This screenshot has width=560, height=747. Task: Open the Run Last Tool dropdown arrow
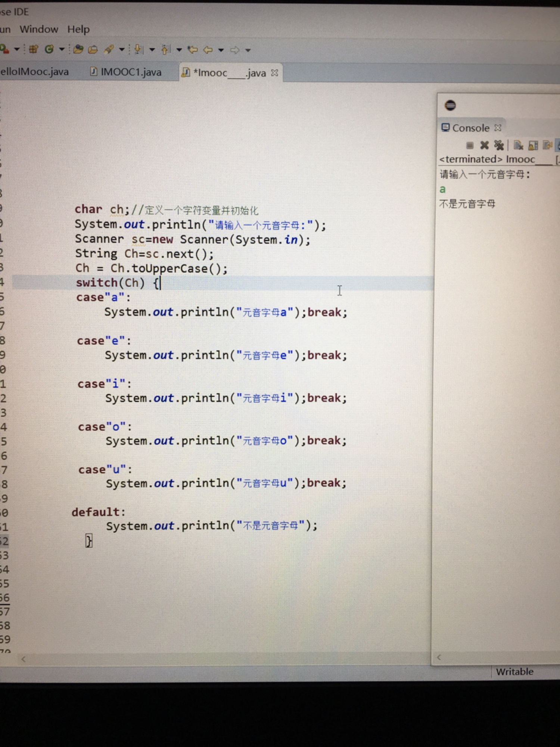click(x=17, y=49)
